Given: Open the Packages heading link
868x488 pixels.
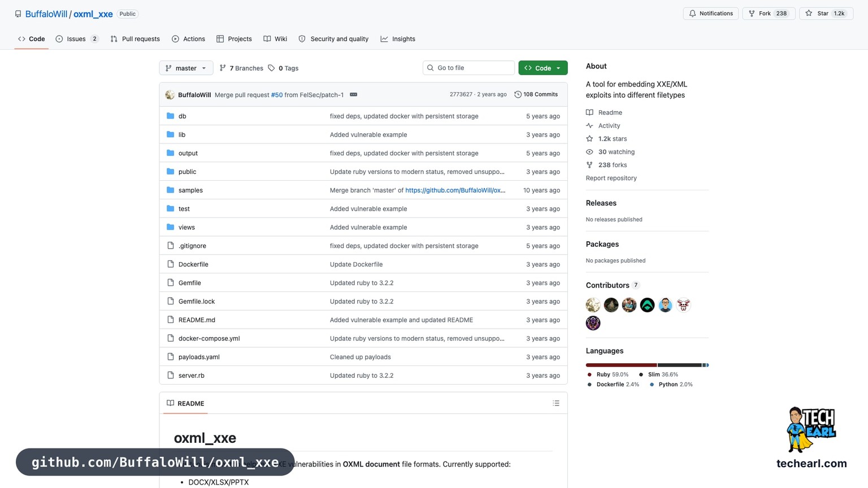Looking at the screenshot, I should tap(602, 244).
